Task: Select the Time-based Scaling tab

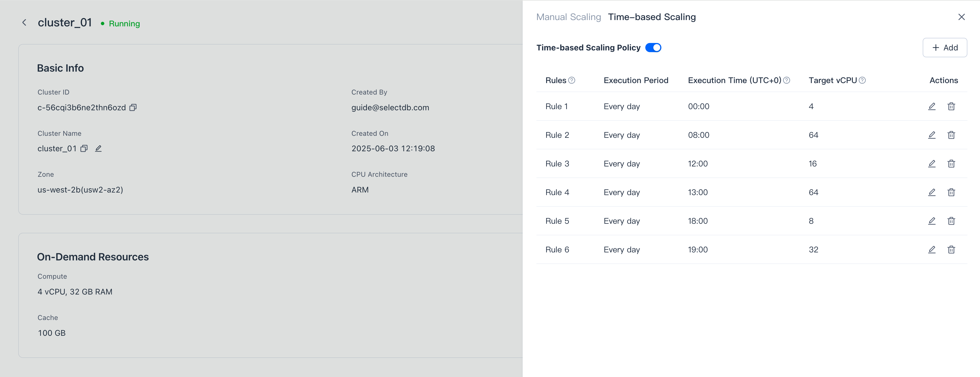Action: tap(652, 17)
